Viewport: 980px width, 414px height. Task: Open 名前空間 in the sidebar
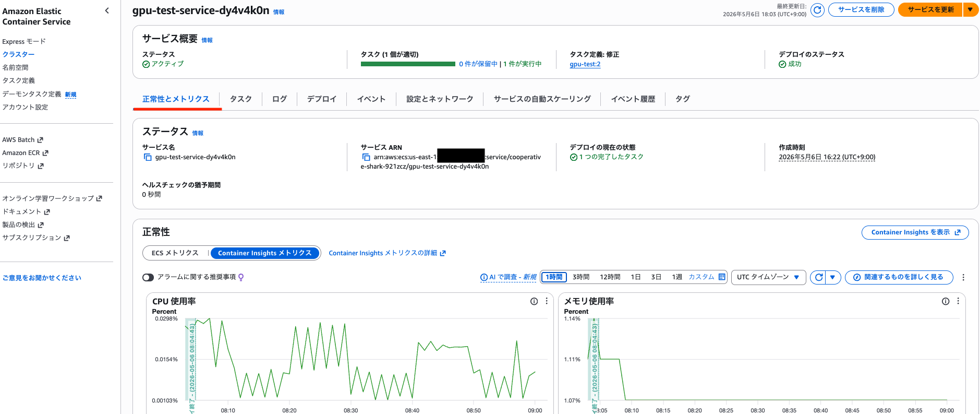(15, 67)
